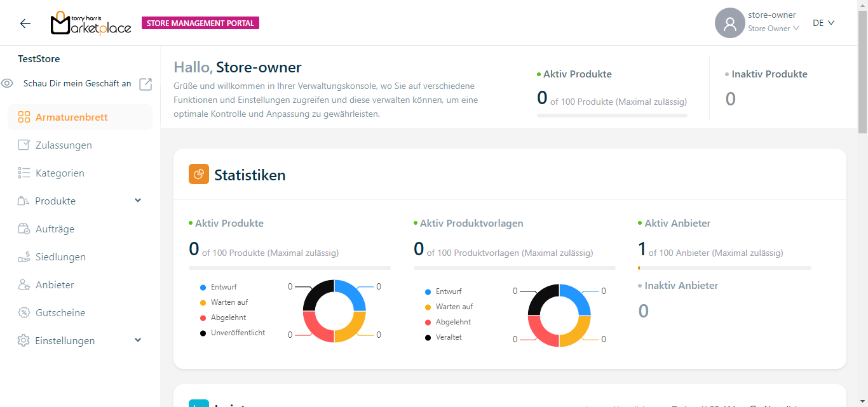Screen dimensions: 868x407
Task: Click the Aufträge orders icon
Action: click(x=24, y=229)
